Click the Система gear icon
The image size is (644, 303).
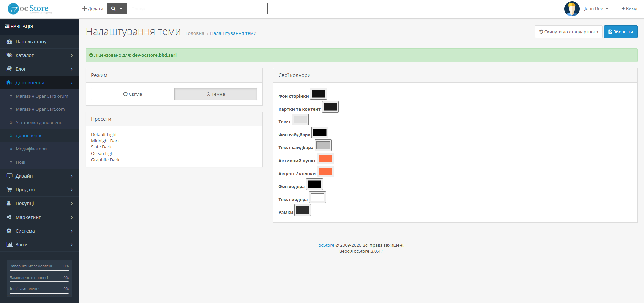9,231
